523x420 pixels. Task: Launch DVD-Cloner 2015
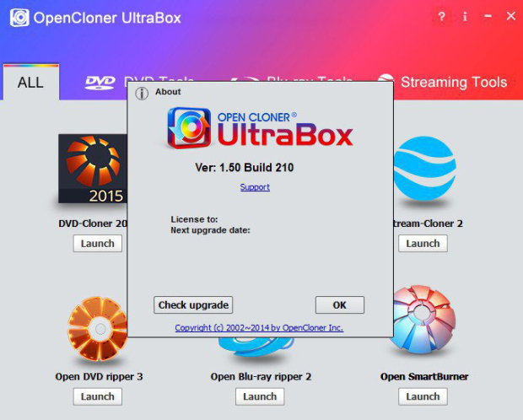[x=97, y=244]
